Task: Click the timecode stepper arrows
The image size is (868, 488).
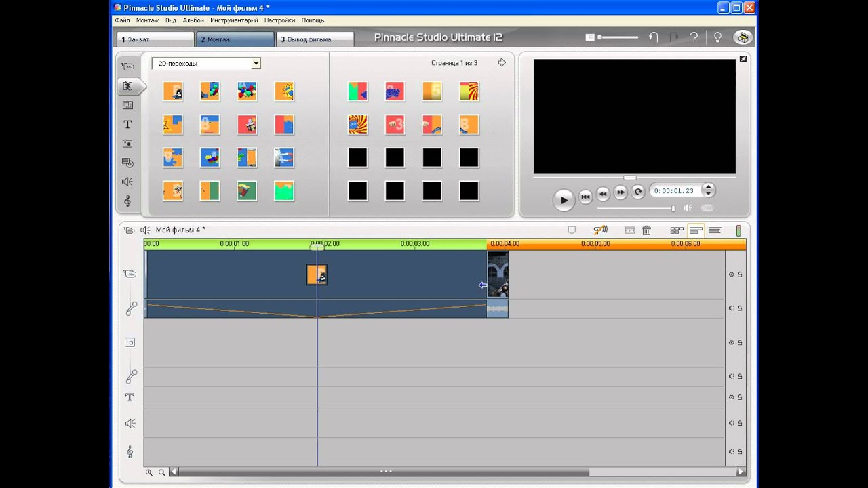Action: pos(708,191)
